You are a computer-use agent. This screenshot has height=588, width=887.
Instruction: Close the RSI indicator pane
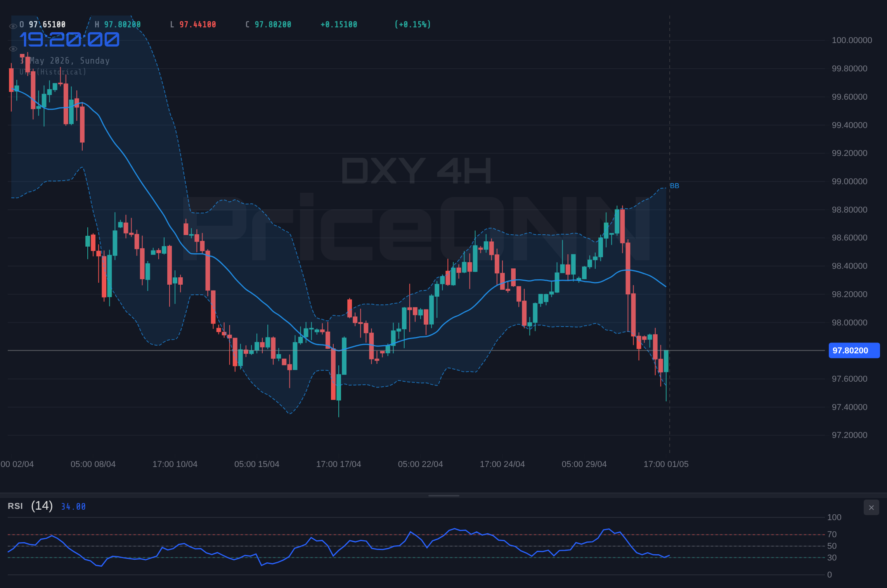click(x=871, y=507)
